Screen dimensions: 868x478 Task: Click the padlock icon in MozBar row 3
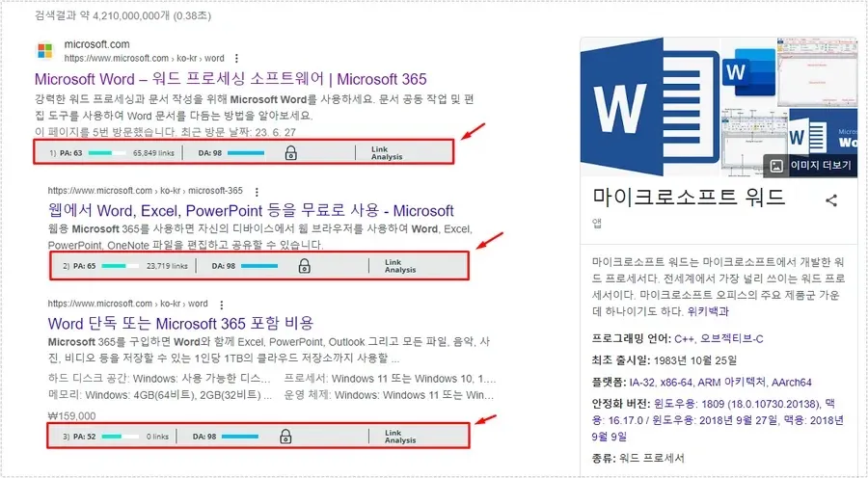[x=285, y=437]
